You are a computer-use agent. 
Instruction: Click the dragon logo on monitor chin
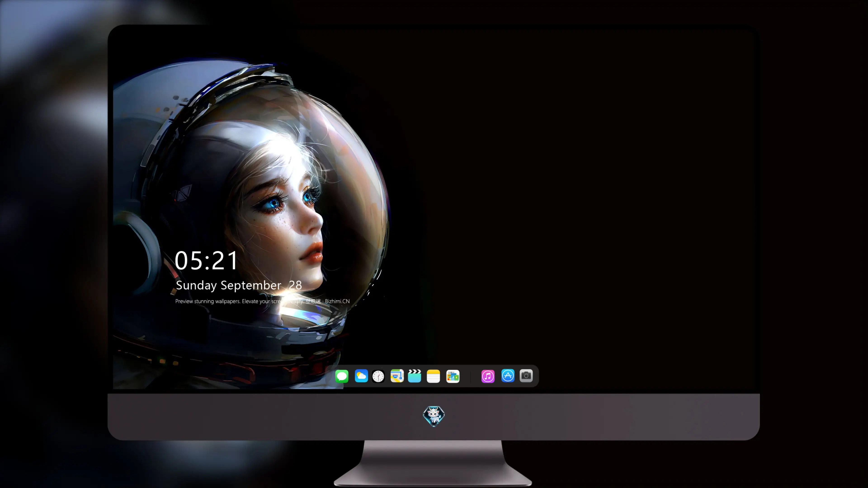click(x=434, y=416)
